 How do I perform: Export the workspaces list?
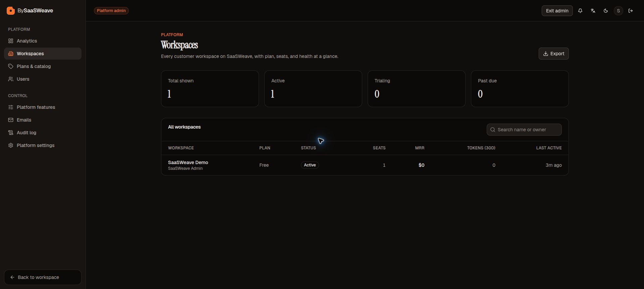point(553,54)
